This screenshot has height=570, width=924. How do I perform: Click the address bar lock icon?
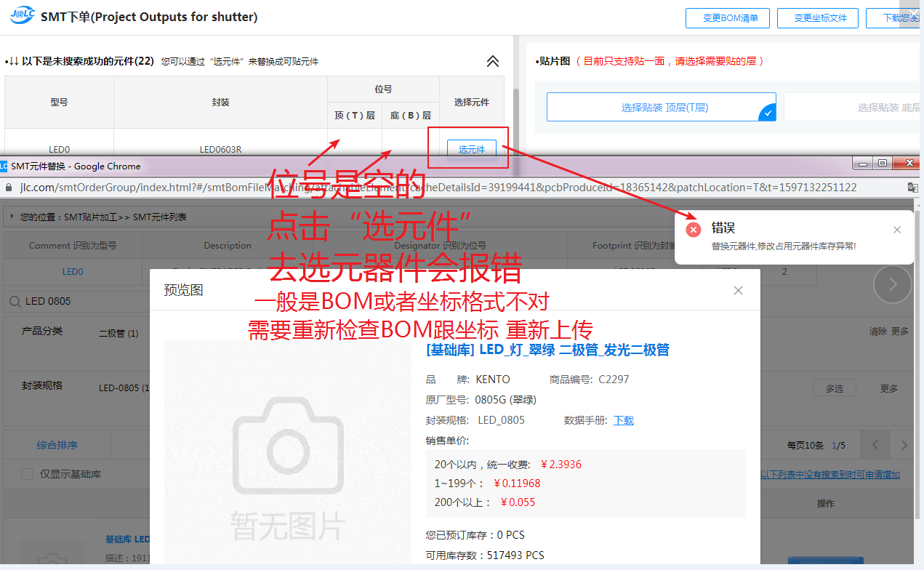8,188
